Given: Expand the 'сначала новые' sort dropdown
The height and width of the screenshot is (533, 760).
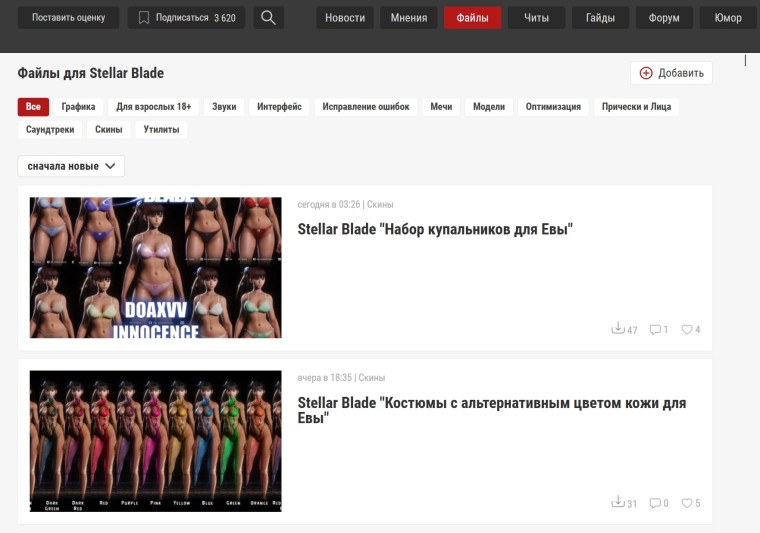Looking at the screenshot, I should (71, 166).
